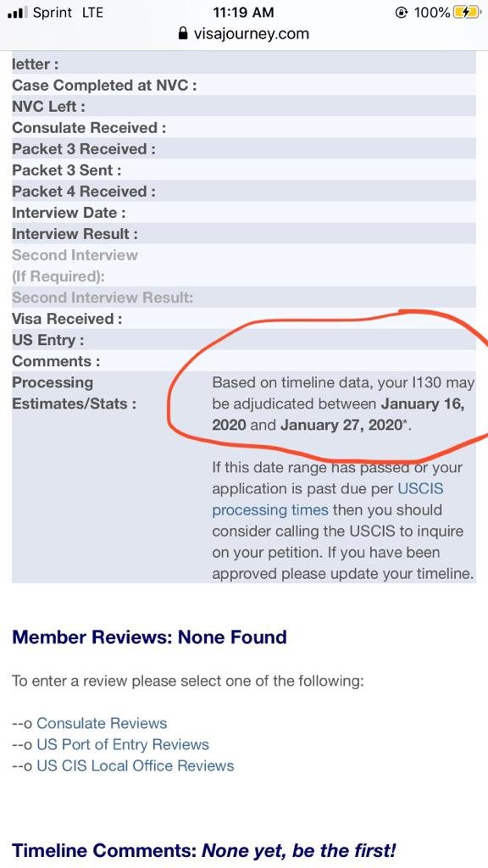The height and width of the screenshot is (868, 488).
Task: Select the Member Reviews heading
Action: tap(149, 637)
